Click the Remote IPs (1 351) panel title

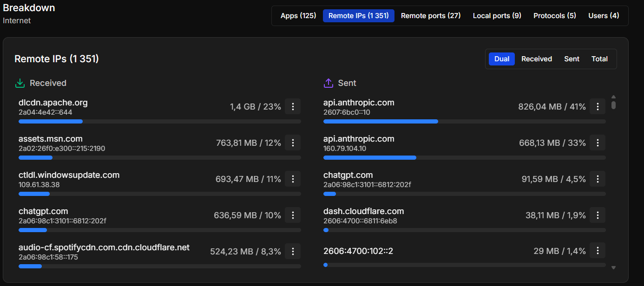tap(57, 59)
